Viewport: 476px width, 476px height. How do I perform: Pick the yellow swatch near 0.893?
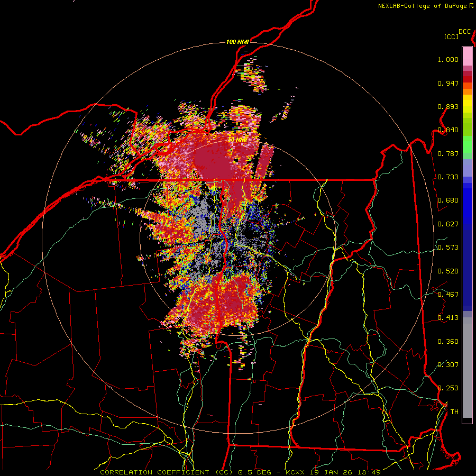click(467, 103)
